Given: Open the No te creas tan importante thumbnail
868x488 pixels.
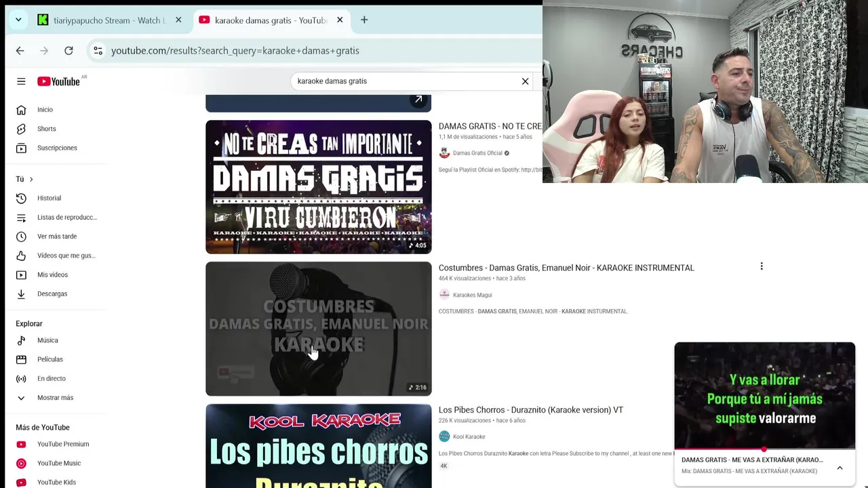Looking at the screenshot, I should click(318, 187).
